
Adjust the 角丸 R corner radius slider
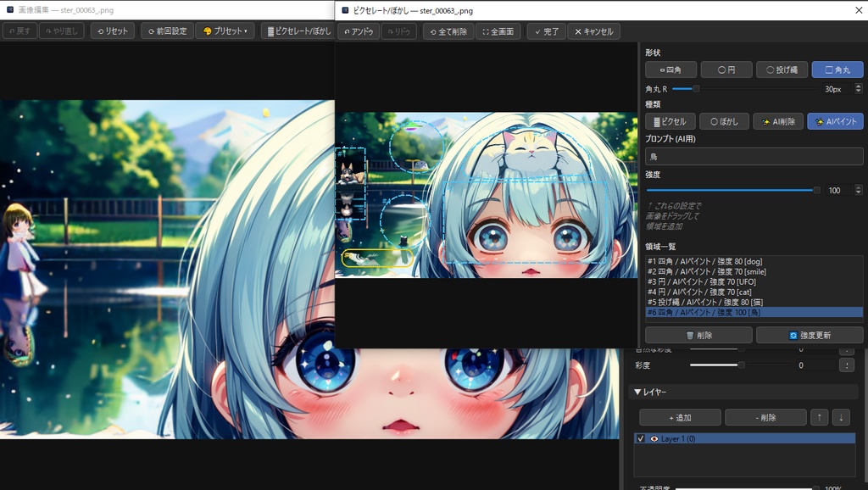[696, 88]
